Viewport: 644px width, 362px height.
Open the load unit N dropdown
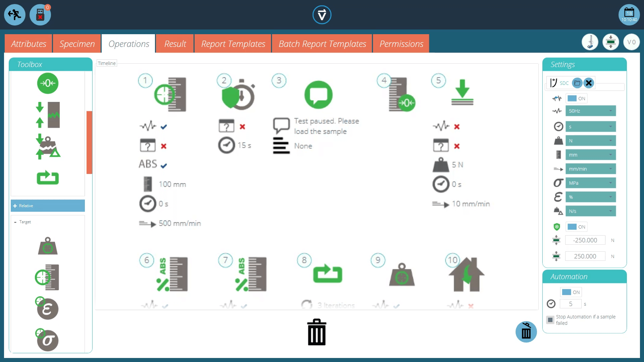point(591,141)
